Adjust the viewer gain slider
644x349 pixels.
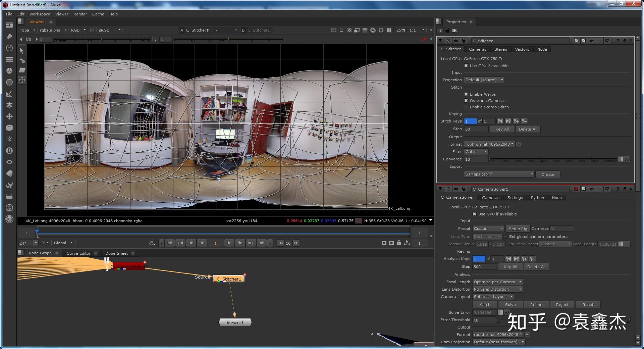[102, 40]
